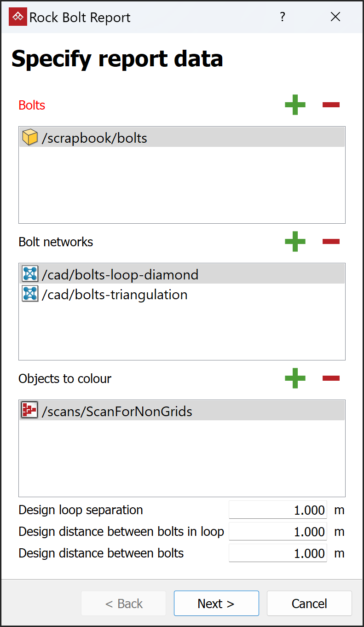Click the bolts-loop-diamond network icon
This screenshot has width=364, height=627.
tap(30, 274)
